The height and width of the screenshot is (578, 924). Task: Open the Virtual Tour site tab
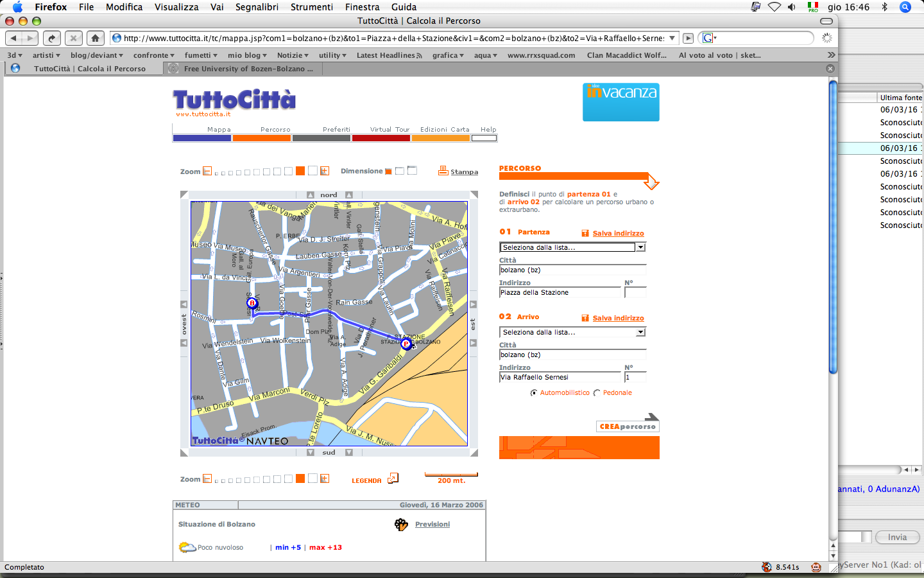[x=381, y=134]
